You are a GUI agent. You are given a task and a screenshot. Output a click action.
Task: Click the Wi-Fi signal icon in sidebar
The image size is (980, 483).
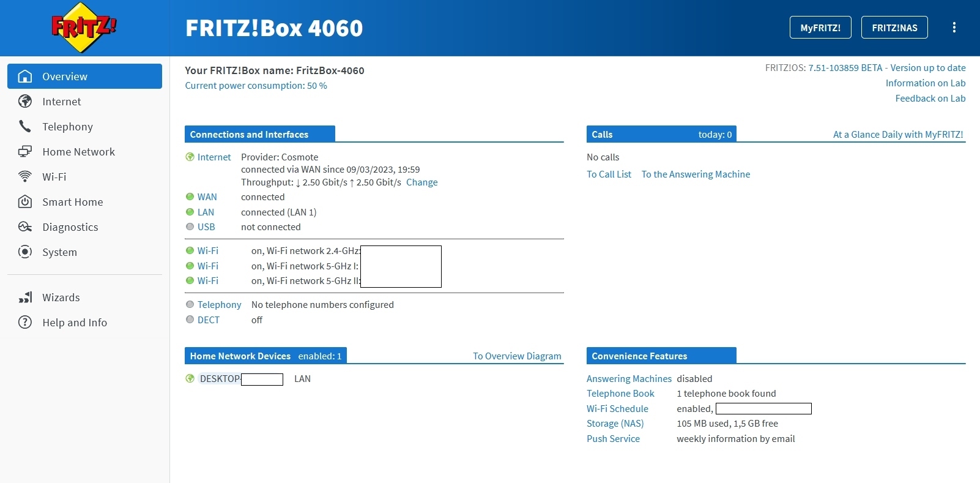coord(25,177)
